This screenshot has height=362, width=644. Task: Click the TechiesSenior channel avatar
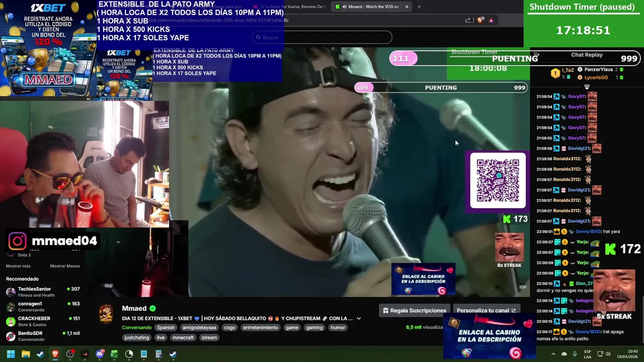click(x=11, y=292)
